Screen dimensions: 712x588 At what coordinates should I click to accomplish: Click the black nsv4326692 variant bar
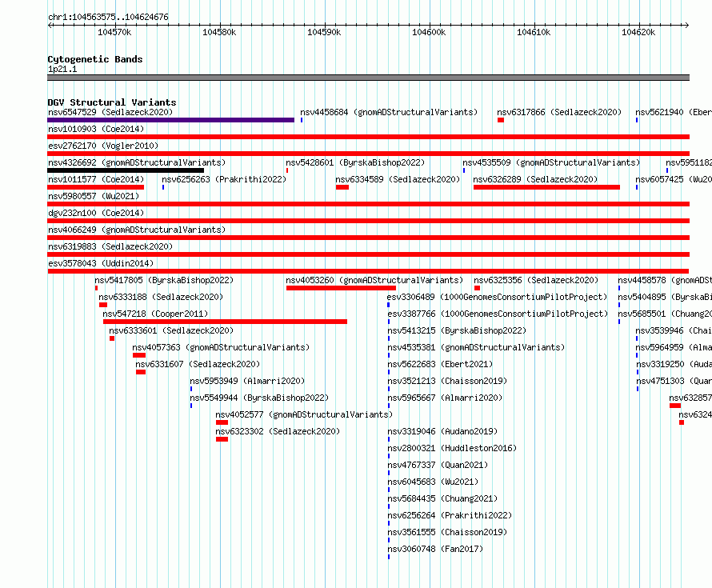pyautogui.click(x=126, y=170)
